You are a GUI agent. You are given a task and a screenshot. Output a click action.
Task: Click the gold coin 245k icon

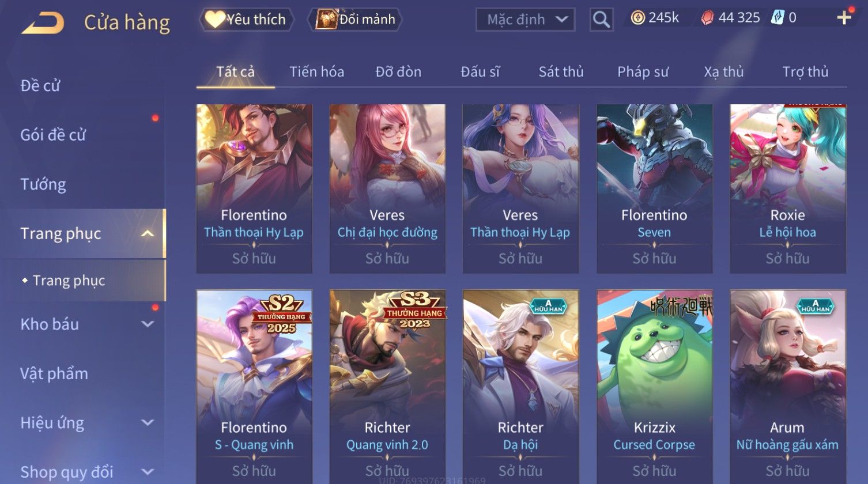coord(637,18)
